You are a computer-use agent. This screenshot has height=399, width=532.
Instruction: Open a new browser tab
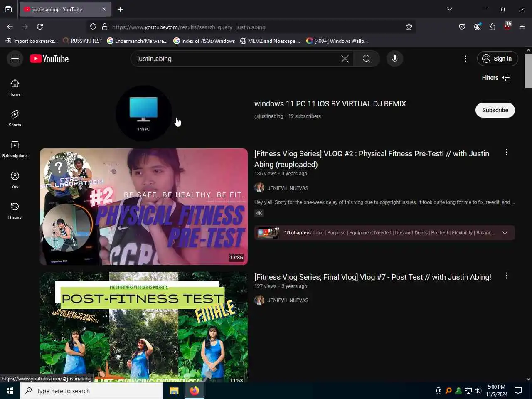click(121, 9)
